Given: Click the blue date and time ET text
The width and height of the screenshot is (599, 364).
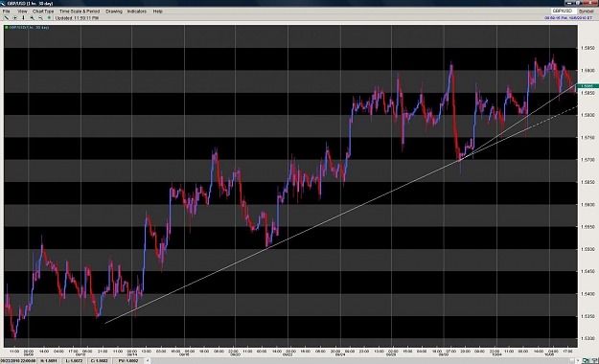Looking at the screenshot, I should point(568,18).
